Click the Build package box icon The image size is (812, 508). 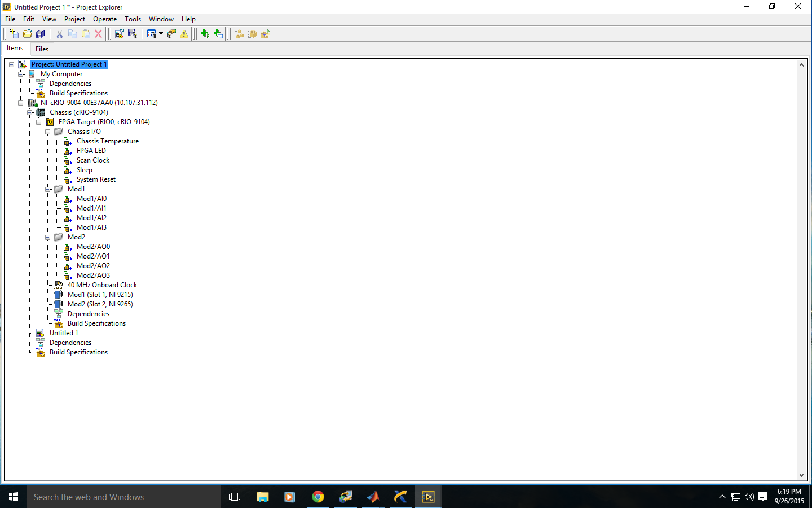click(252, 34)
